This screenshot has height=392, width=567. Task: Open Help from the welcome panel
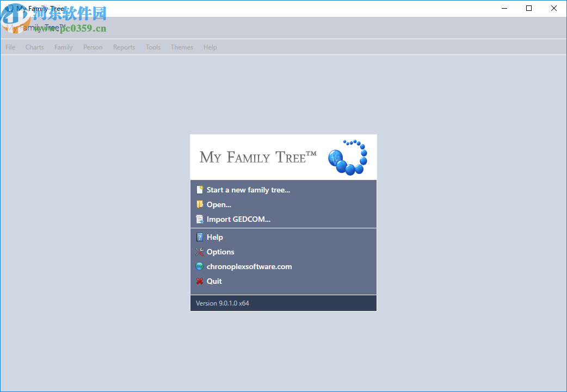tap(215, 238)
